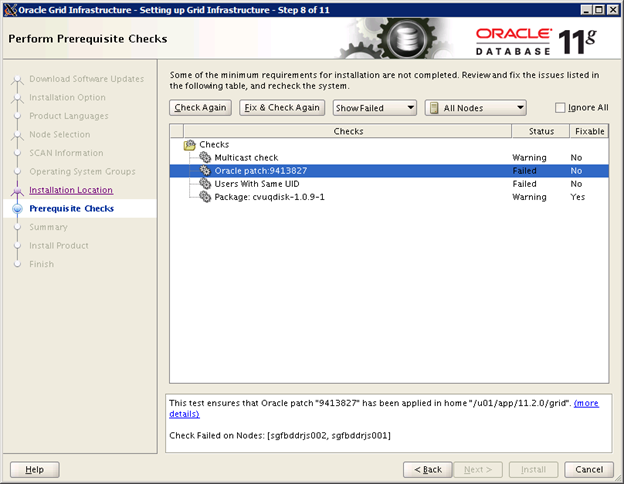Select the Package: cvuqdisk-1.0.9-1 row

(x=389, y=197)
